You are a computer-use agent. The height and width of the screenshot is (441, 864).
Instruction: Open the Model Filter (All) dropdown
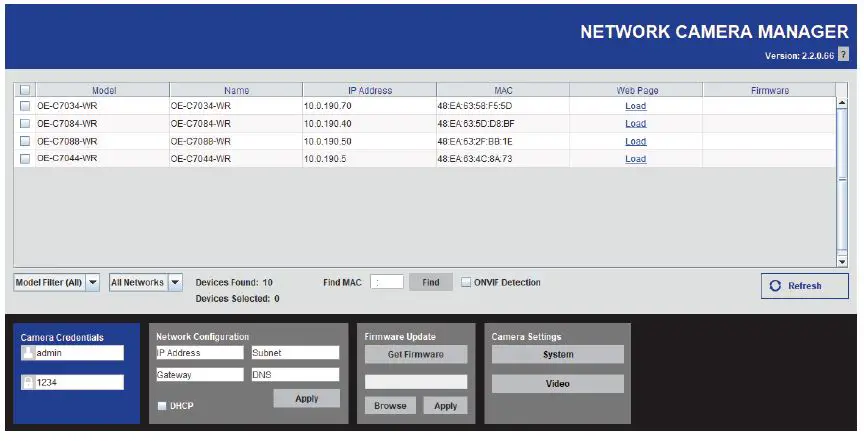56,282
